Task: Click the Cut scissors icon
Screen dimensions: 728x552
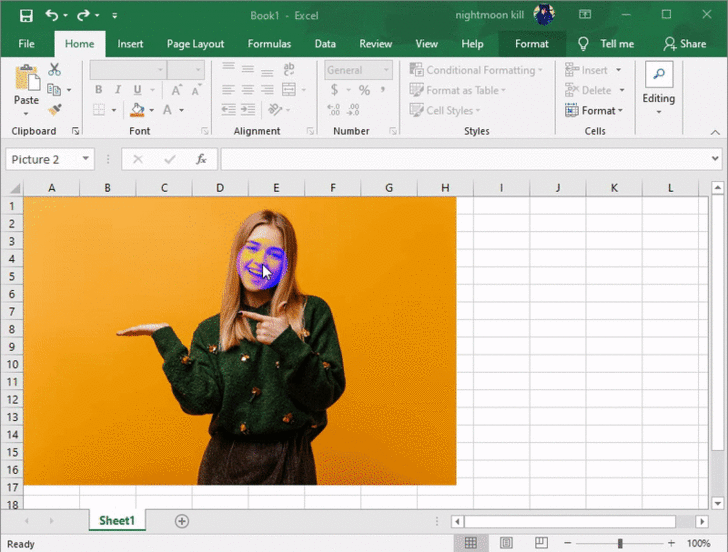Action: tap(54, 70)
